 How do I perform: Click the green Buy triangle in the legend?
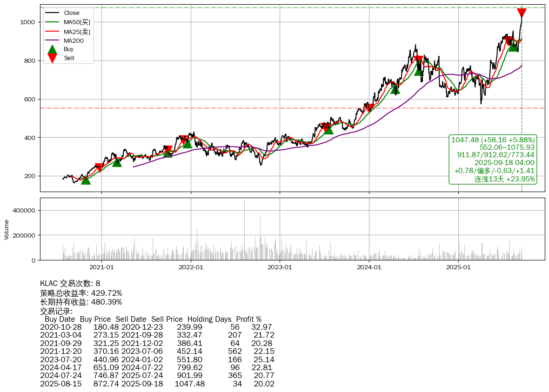[53, 49]
